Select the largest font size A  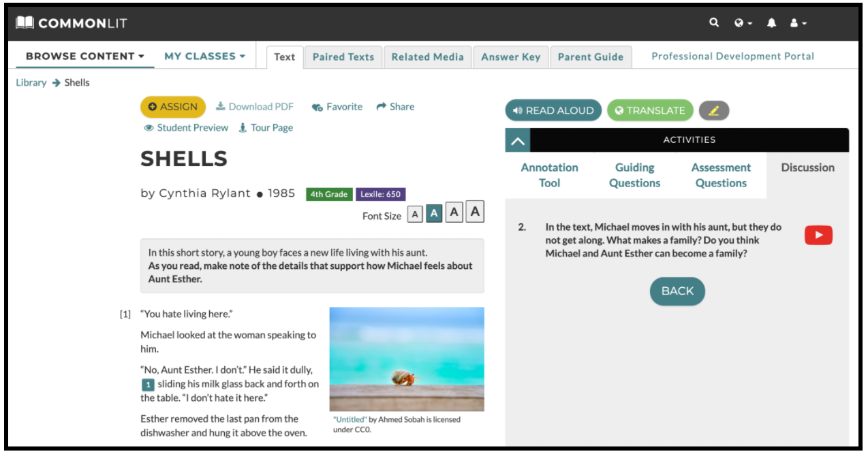476,212
